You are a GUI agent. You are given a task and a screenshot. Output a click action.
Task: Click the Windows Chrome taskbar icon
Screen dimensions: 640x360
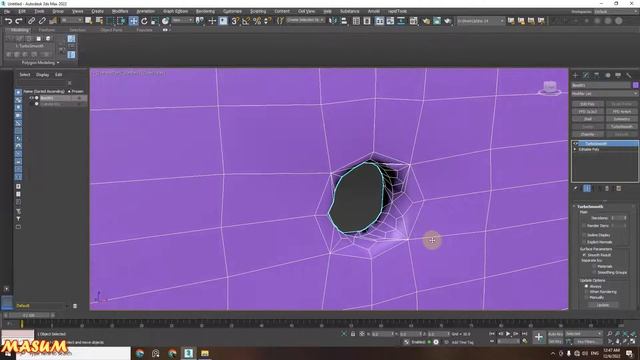[172, 353]
